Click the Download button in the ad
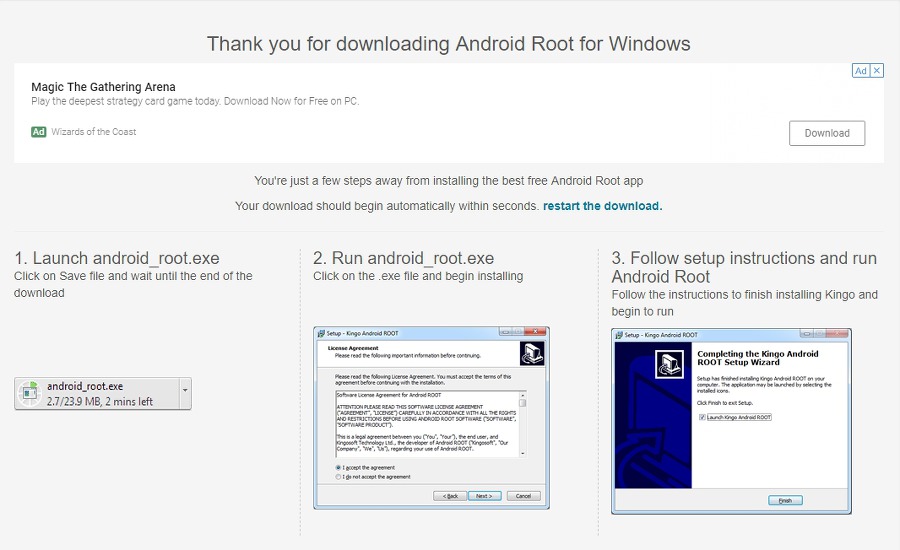The width and height of the screenshot is (900, 550). [x=827, y=133]
